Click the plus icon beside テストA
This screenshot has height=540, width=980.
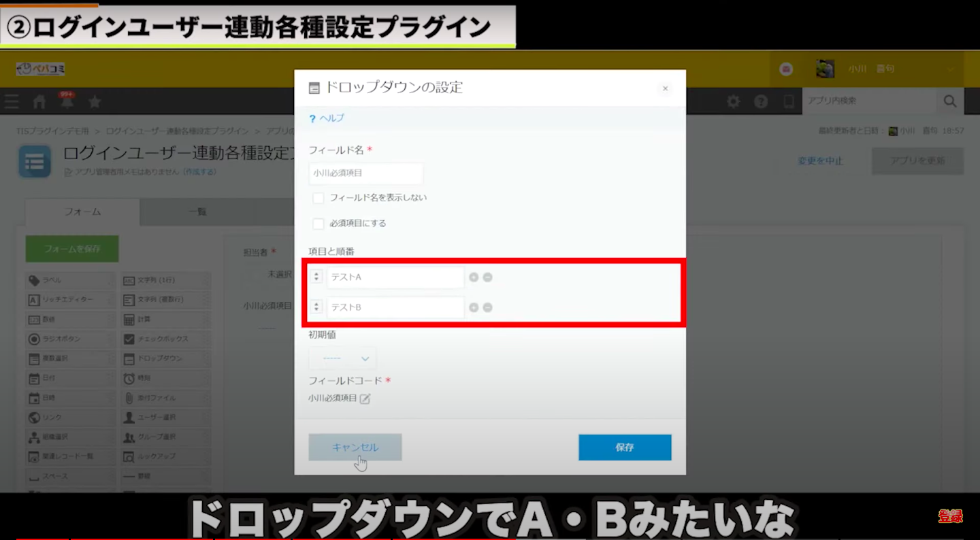pyautogui.click(x=474, y=277)
